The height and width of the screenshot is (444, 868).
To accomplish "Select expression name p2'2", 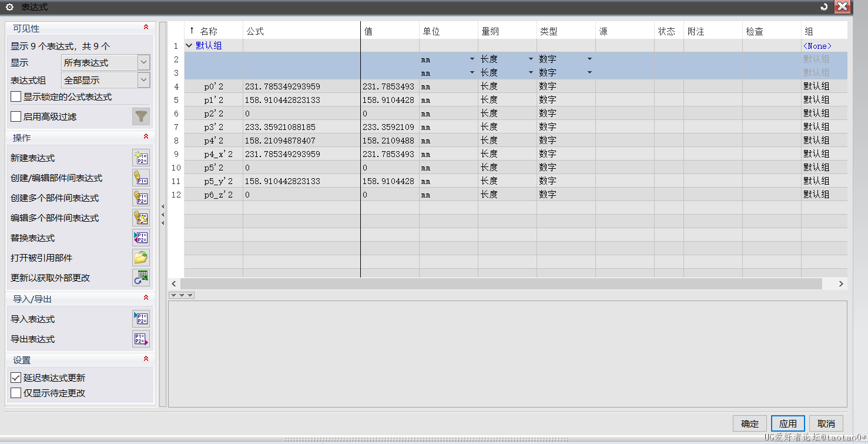I will pyautogui.click(x=214, y=113).
